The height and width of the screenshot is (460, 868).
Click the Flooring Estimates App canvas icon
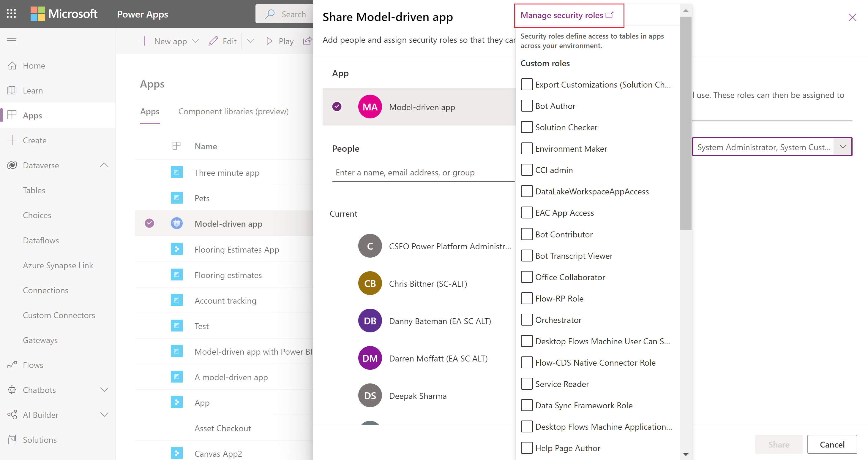(176, 249)
